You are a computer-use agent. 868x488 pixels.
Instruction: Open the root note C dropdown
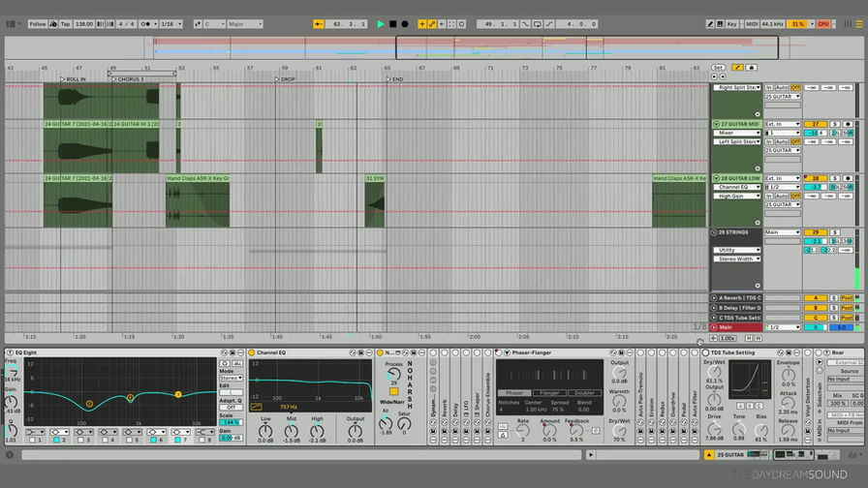(214, 24)
